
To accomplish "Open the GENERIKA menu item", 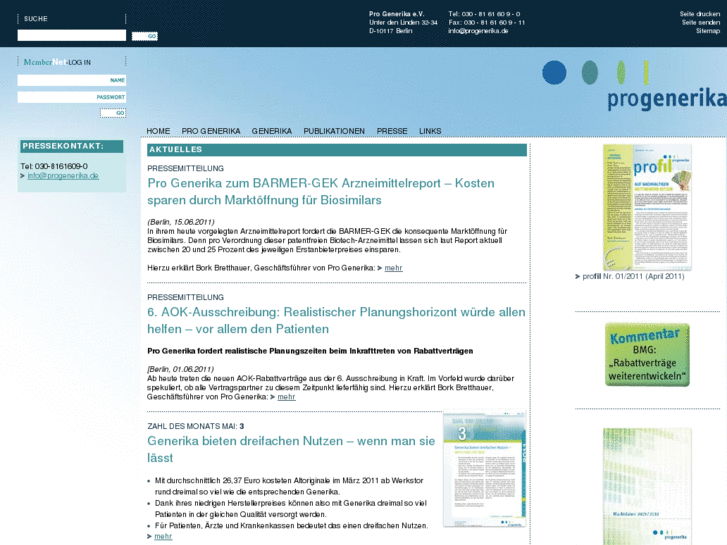I will [272, 131].
